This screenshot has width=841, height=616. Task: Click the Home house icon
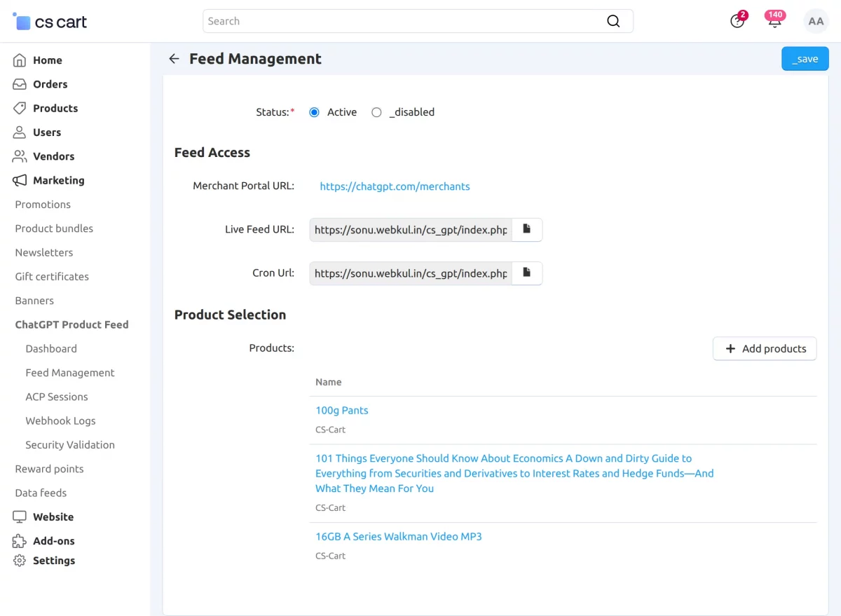pos(20,60)
